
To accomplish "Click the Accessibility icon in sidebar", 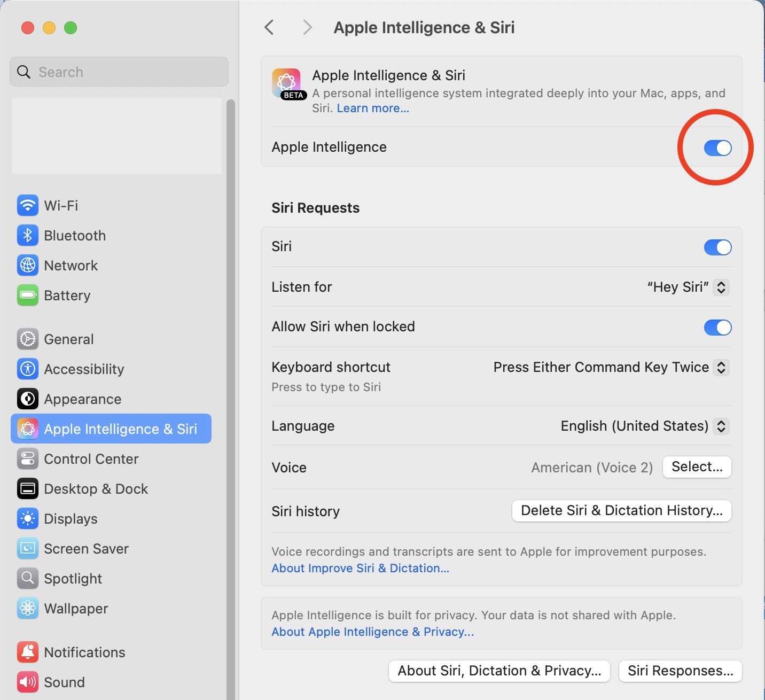I will (x=27, y=369).
